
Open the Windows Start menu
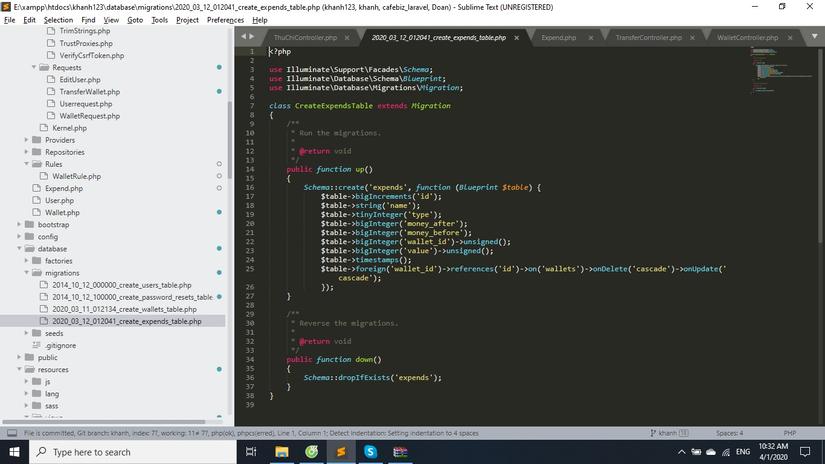(x=14, y=452)
